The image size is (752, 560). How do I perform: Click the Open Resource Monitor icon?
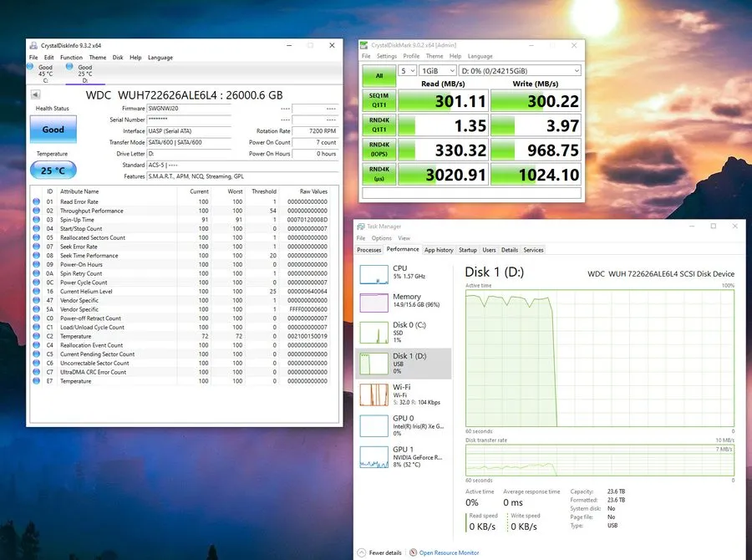(413, 552)
